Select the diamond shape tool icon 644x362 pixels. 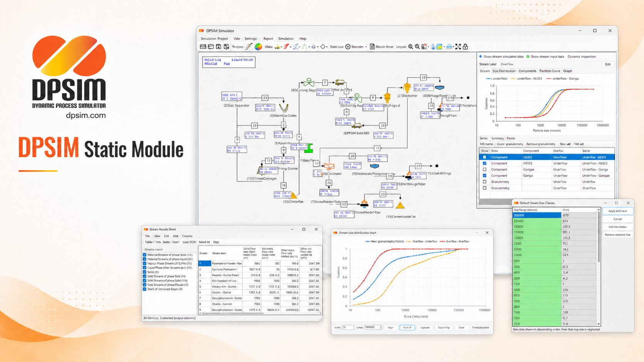[323, 47]
